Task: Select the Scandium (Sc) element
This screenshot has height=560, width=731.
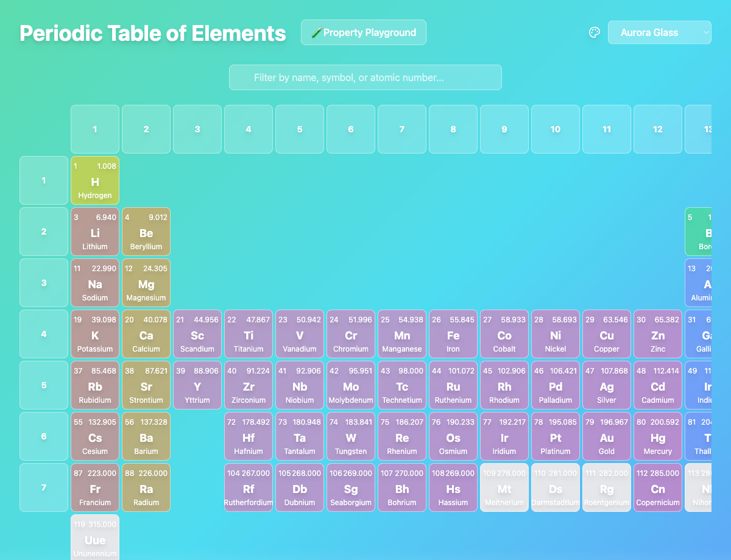Action: (x=197, y=335)
